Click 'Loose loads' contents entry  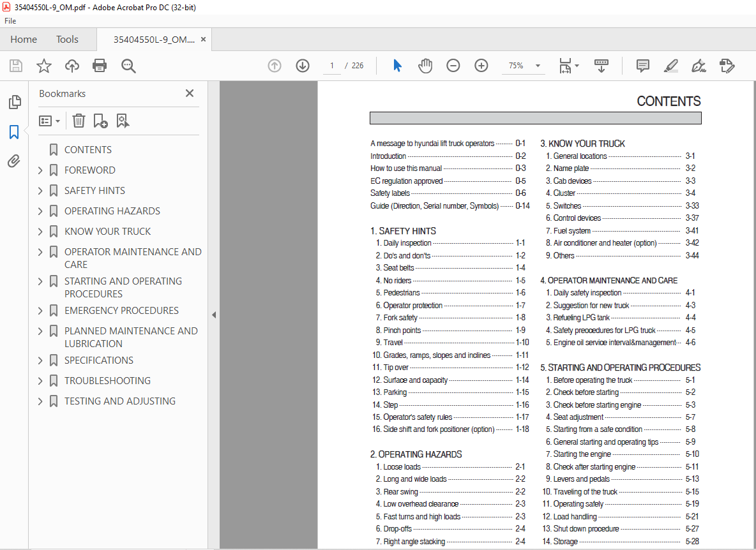(450, 466)
